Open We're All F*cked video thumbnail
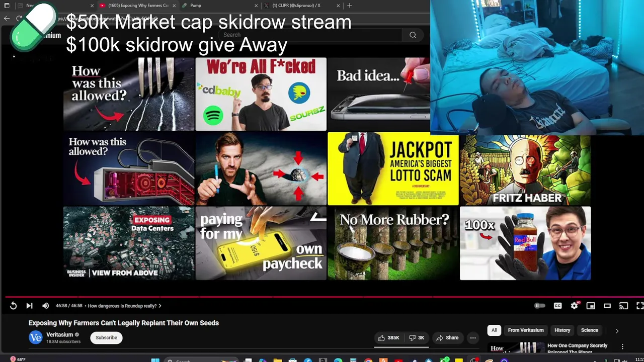The image size is (644, 362). [261, 94]
